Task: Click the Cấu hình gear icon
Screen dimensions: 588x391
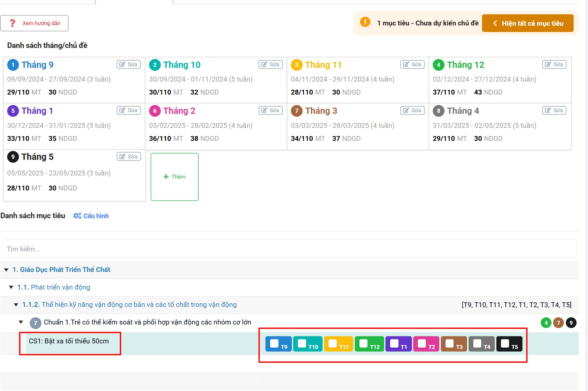Action: coord(77,216)
